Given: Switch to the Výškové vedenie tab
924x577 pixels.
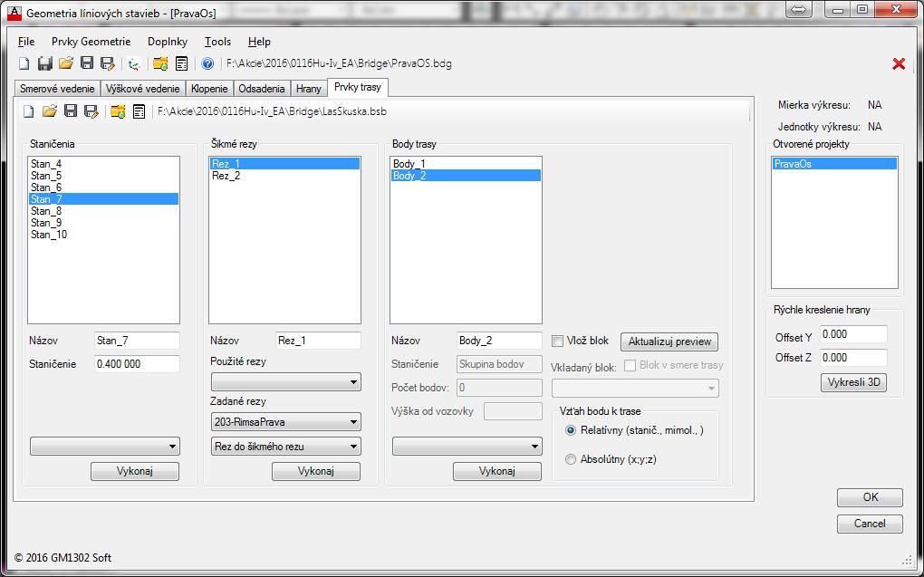Looking at the screenshot, I should pyautogui.click(x=142, y=89).
